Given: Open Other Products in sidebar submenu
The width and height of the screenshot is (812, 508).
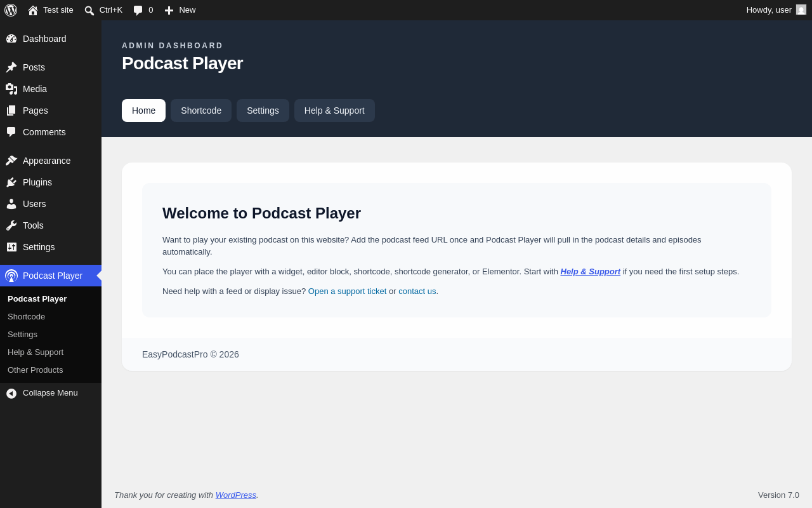Looking at the screenshot, I should [x=51, y=370].
